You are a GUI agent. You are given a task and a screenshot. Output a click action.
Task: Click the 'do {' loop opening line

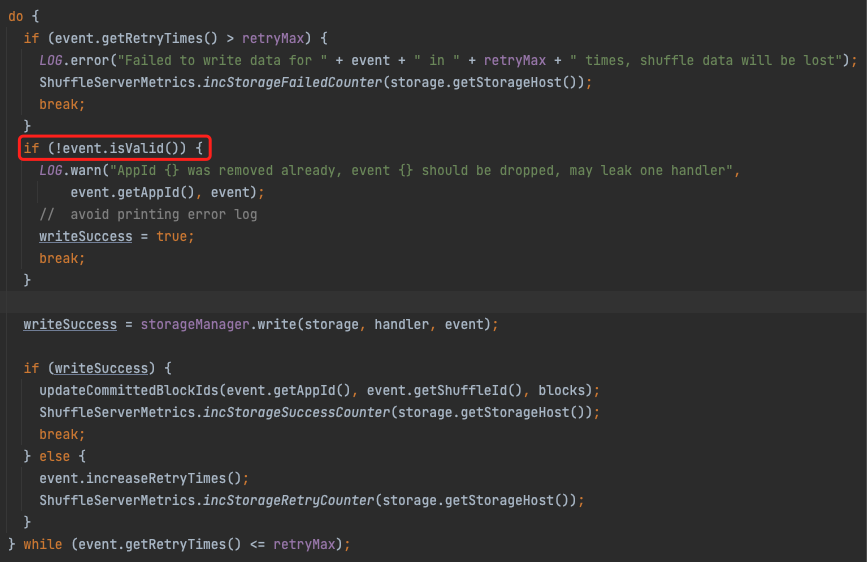pyautogui.click(x=24, y=17)
